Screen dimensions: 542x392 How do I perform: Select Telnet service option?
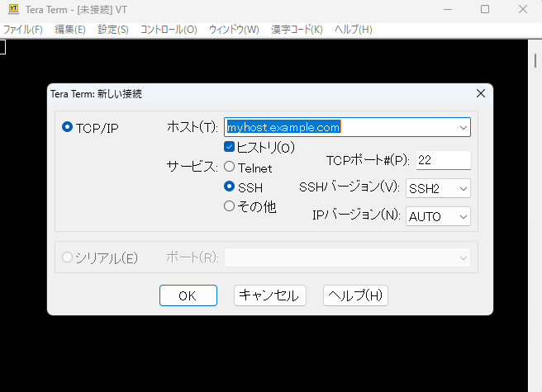click(230, 168)
